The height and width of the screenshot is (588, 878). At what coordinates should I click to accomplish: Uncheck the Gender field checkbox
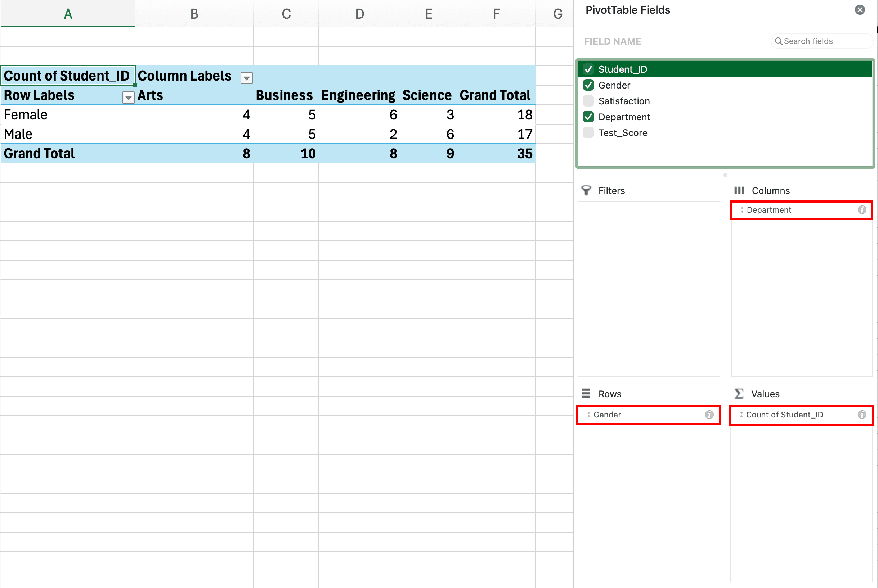[x=588, y=85]
